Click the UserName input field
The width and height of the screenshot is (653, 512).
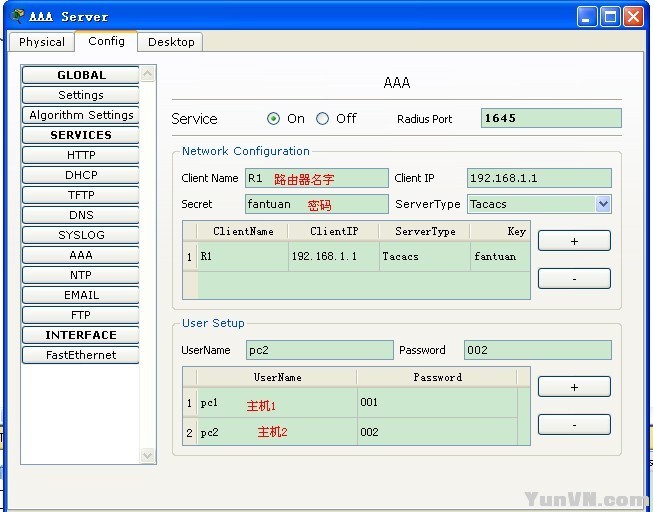coord(319,350)
